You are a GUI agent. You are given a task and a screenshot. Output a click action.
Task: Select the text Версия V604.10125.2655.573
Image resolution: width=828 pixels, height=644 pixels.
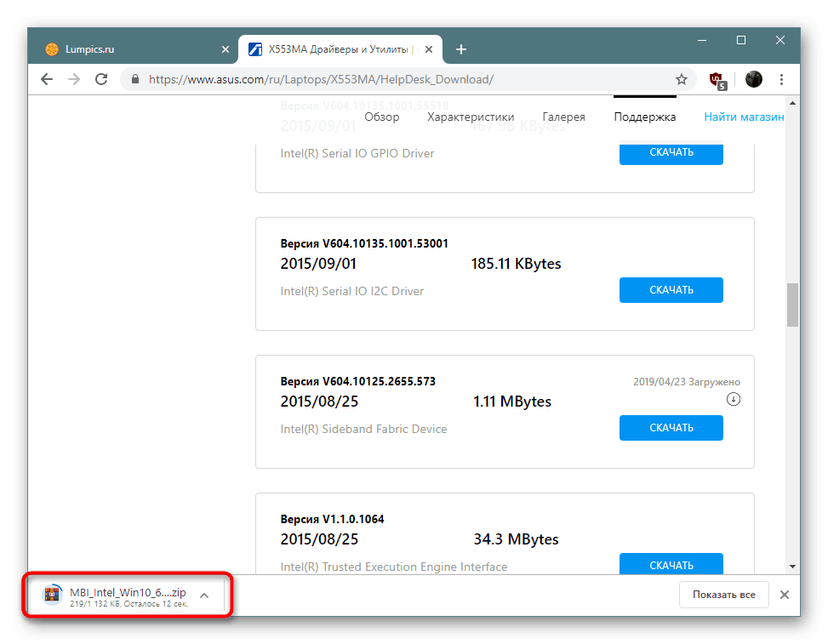pyautogui.click(x=358, y=381)
